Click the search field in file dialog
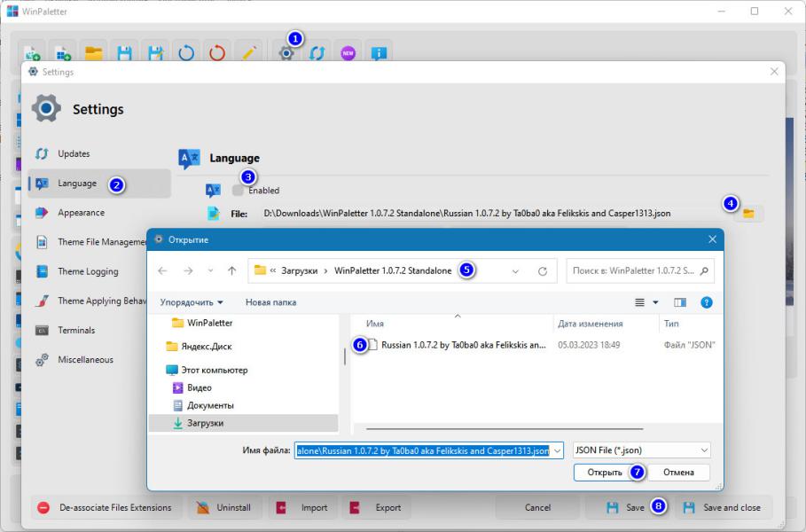The image size is (806, 532). pyautogui.click(x=640, y=271)
